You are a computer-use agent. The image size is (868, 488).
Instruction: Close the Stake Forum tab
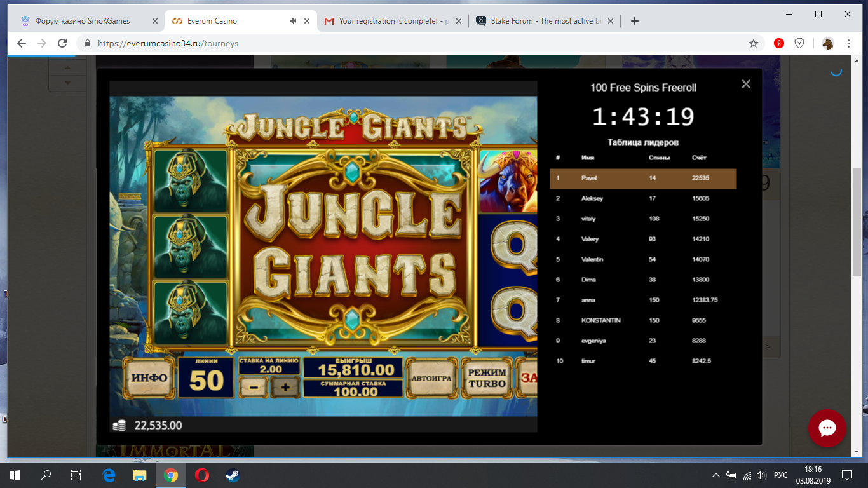(611, 21)
